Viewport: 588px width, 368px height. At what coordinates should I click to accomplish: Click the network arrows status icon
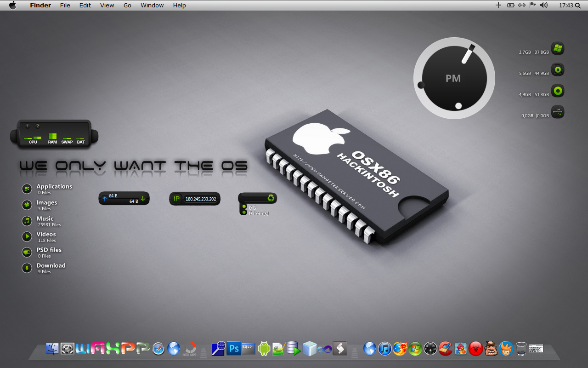(x=521, y=5)
